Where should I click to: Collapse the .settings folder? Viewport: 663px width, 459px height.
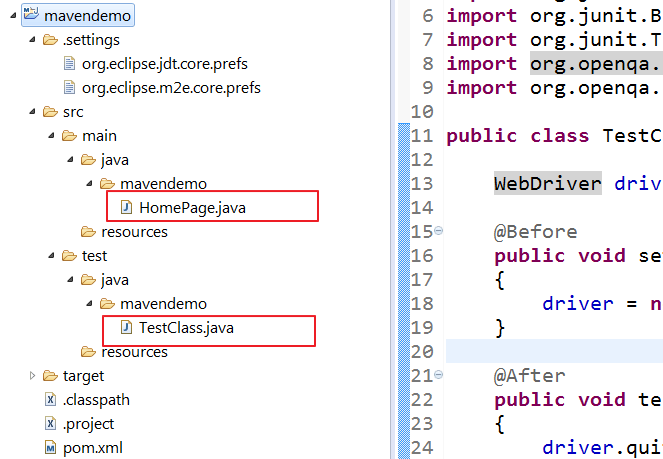(x=32, y=40)
